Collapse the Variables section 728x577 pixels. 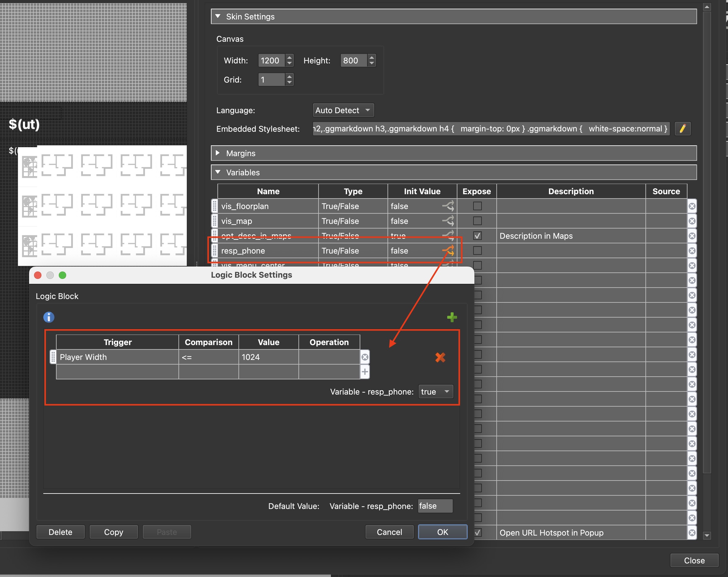click(218, 172)
